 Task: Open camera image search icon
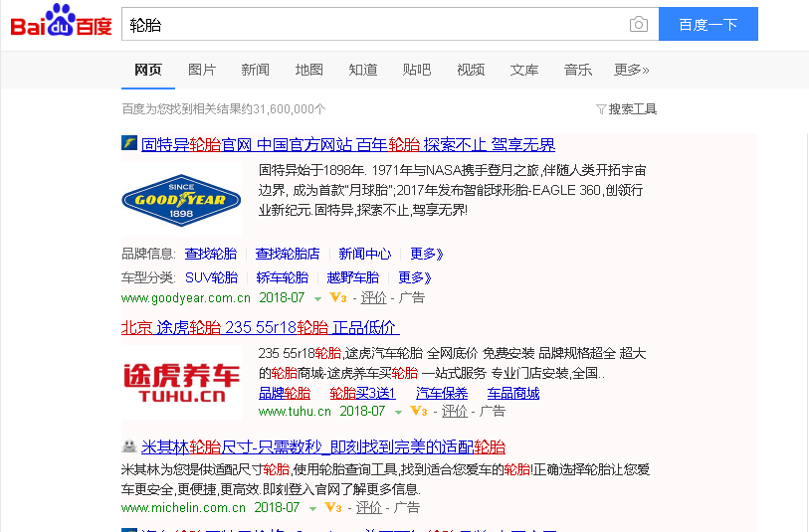(x=639, y=24)
